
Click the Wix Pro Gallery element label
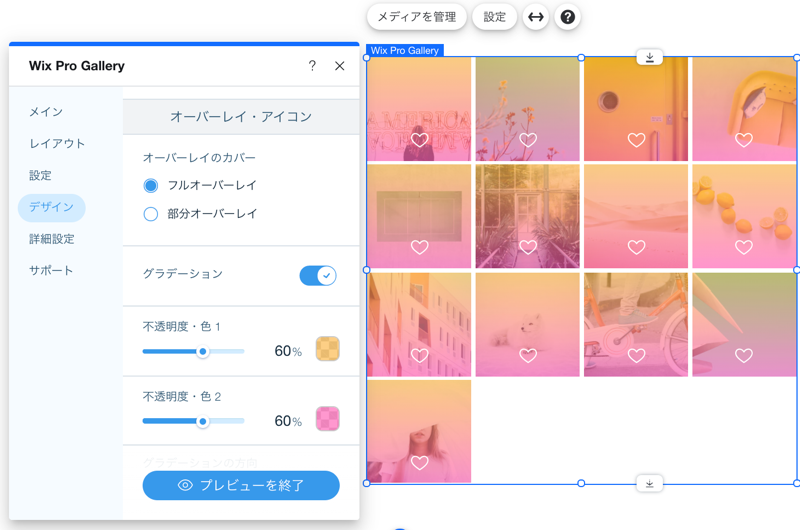tap(405, 51)
